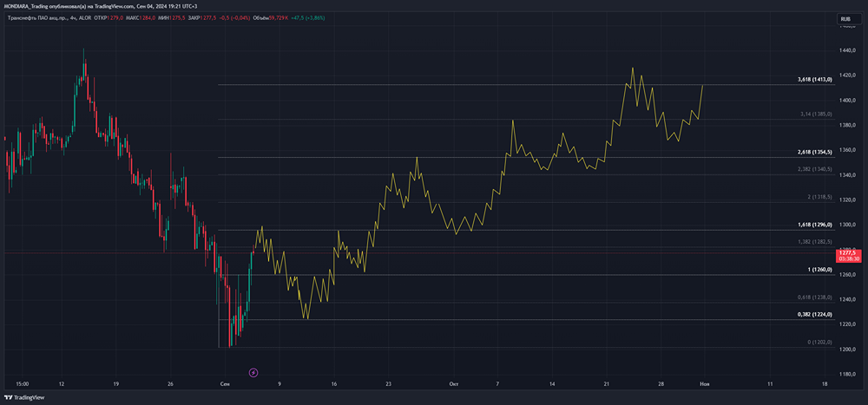Click the МАКС 1284,0 high value
Image resolution: width=868 pixels, height=405 pixels.
pos(141,18)
